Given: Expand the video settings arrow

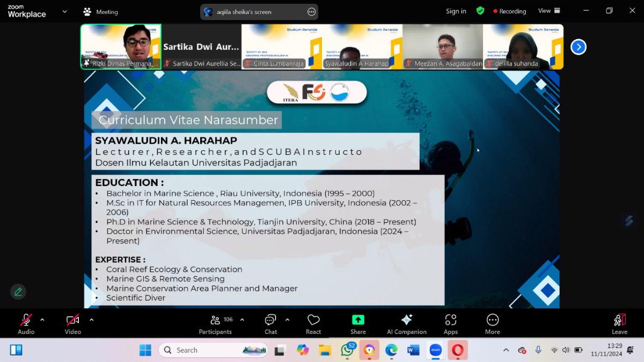Looking at the screenshot, I should 91,320.
